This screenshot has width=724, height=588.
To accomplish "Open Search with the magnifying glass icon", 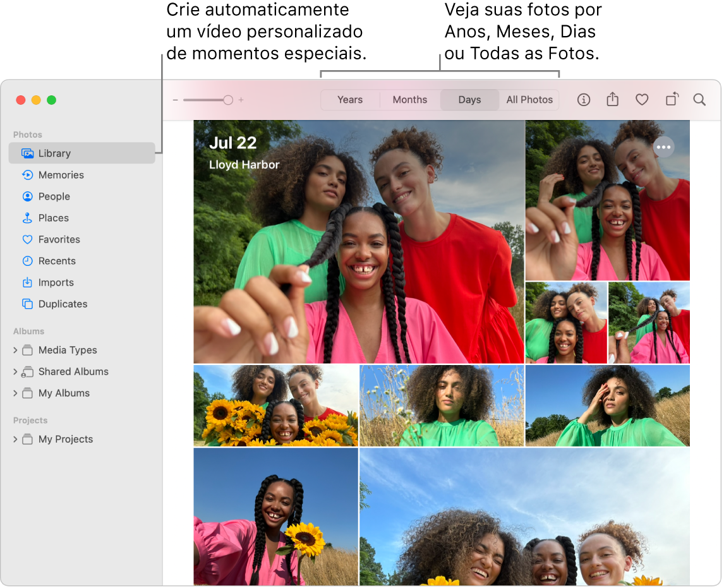I will (x=699, y=99).
